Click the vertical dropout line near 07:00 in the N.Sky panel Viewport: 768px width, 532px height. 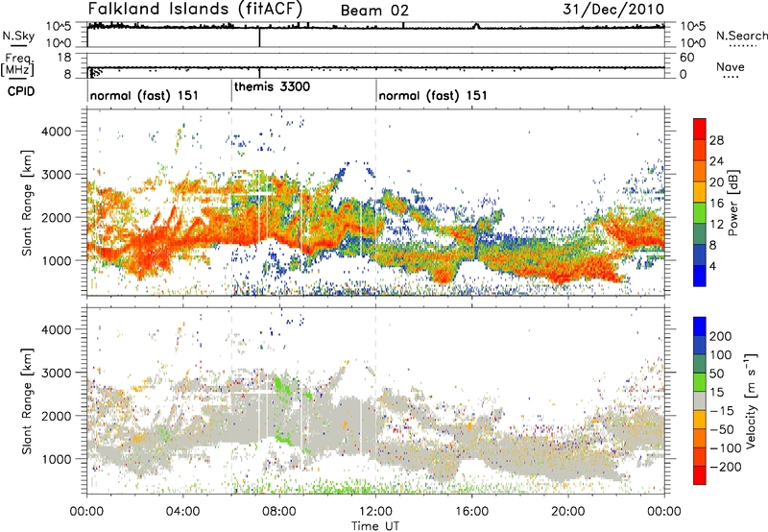[259, 37]
